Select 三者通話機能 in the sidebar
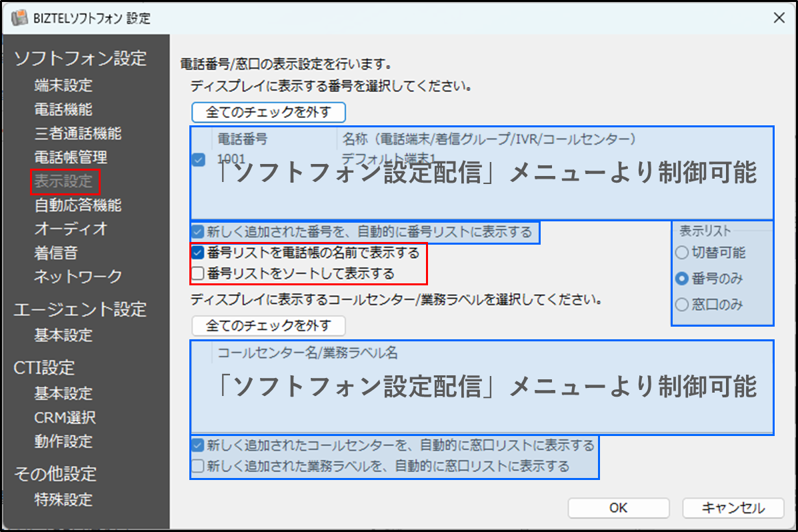798x532 pixels. tap(77, 133)
